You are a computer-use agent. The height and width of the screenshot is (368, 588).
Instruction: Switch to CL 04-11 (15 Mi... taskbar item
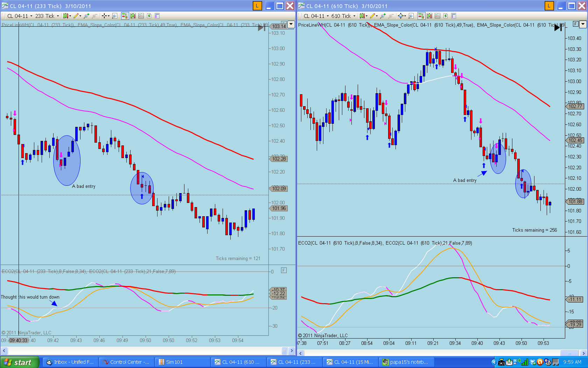350,362
